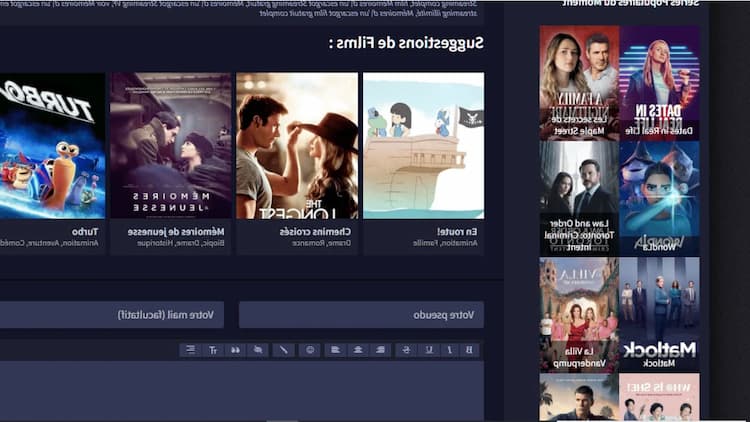Click the 'Turbo' title link

(85, 232)
